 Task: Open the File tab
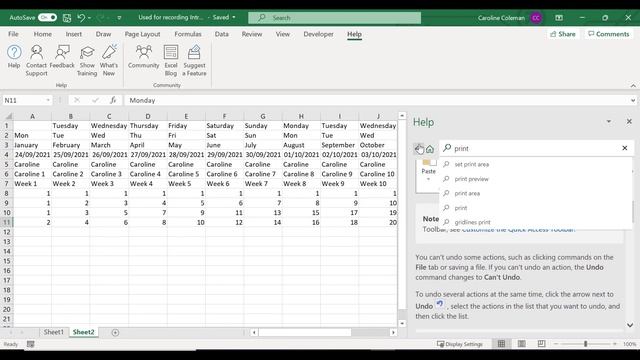click(13, 34)
